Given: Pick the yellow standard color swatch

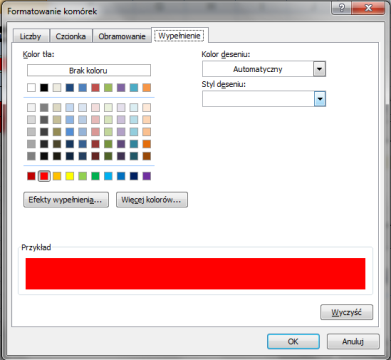Looking at the screenshot, I should (x=70, y=176).
